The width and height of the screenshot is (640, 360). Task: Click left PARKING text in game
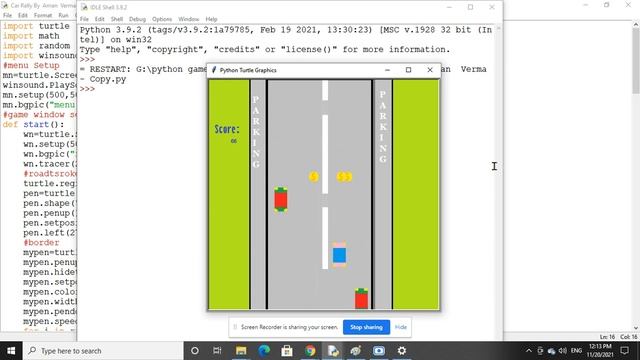[256, 132]
